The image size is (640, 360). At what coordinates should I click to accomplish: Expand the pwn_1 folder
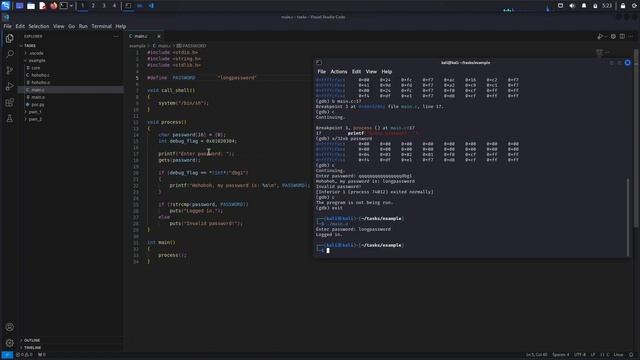35,112
